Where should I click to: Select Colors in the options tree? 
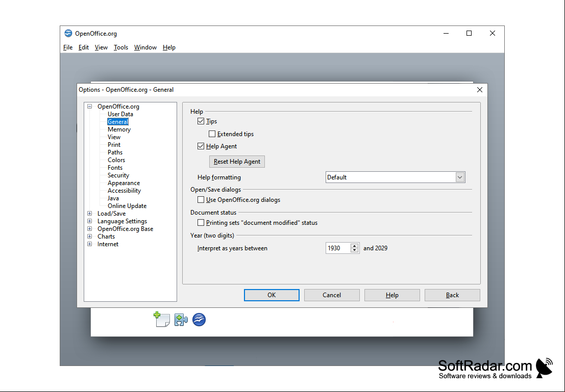tap(116, 160)
